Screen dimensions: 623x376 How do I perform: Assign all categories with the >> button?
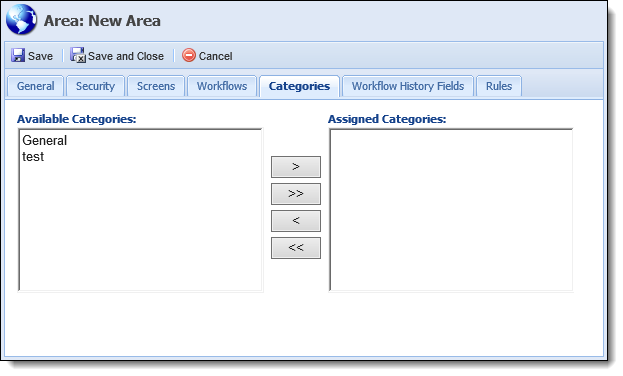point(296,194)
